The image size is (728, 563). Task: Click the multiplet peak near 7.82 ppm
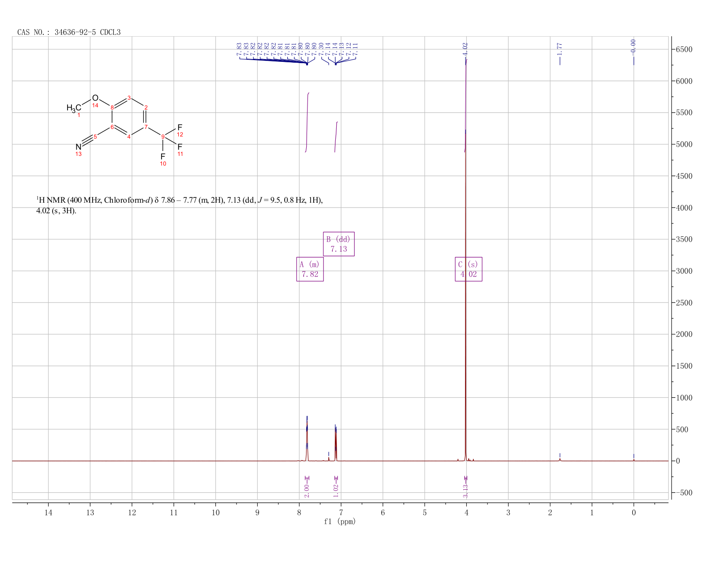[x=307, y=439]
